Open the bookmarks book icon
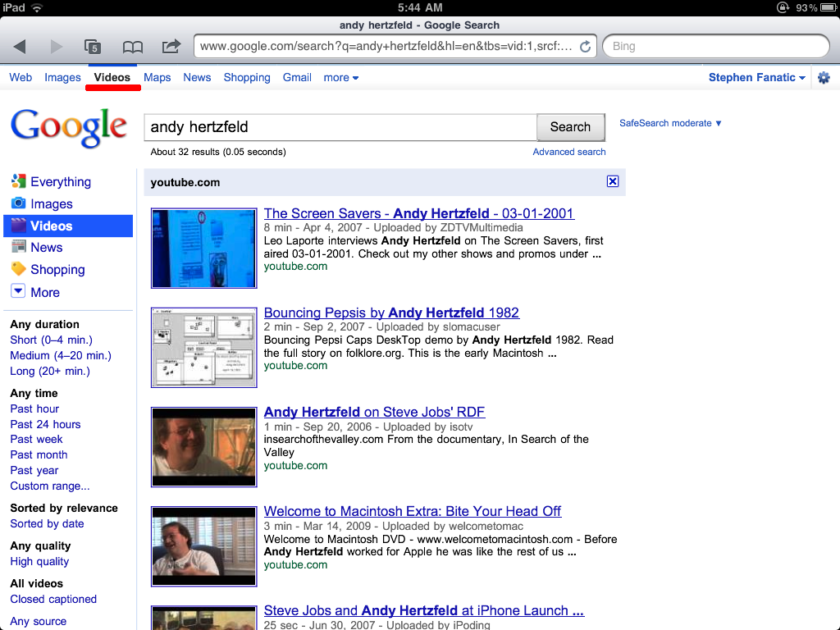 coord(132,47)
